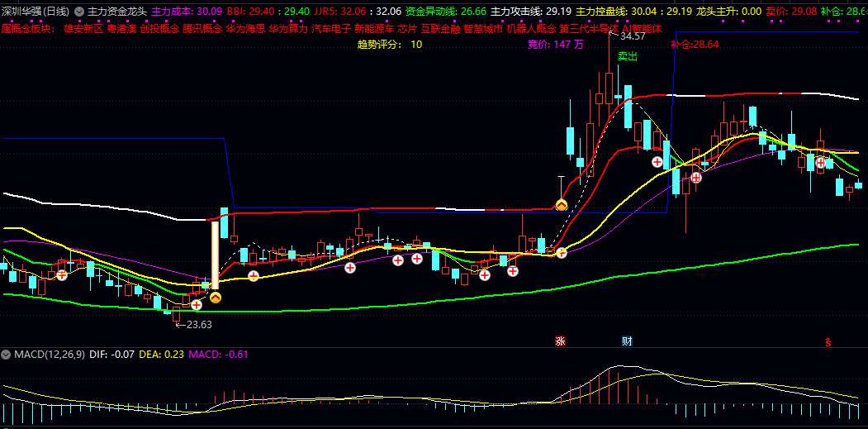The width and height of the screenshot is (868, 429).
Task: Click the MACD(12,26,9) indicator name
Action: (49, 355)
